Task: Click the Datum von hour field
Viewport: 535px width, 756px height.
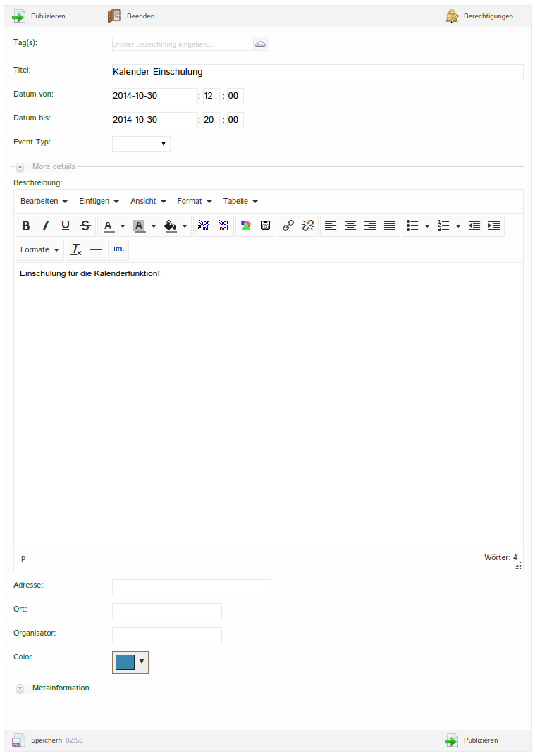Action: (211, 96)
